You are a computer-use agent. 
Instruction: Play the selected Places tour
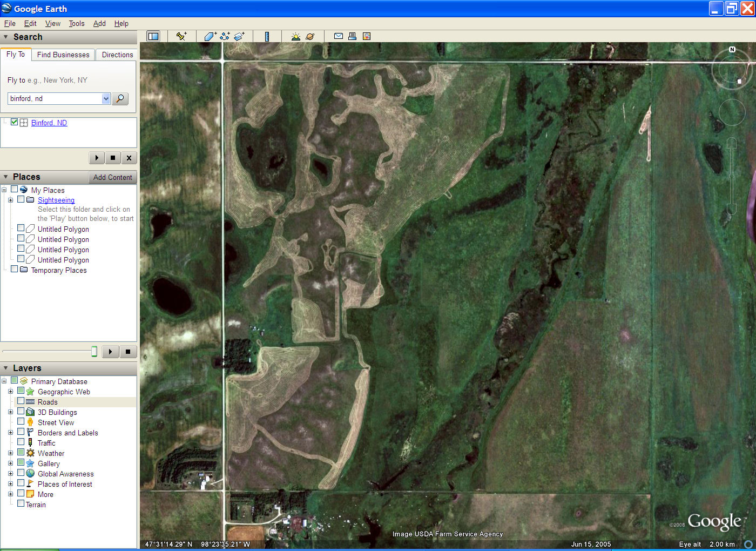click(x=110, y=352)
